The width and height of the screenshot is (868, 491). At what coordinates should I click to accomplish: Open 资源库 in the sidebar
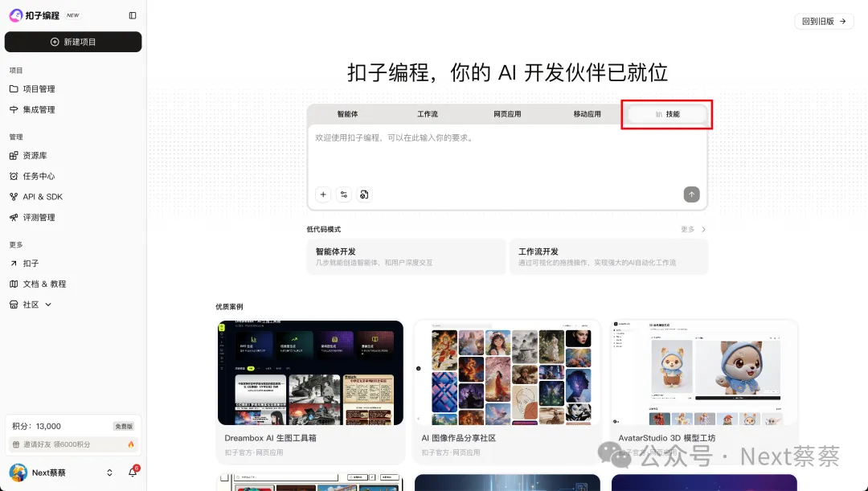tap(35, 155)
